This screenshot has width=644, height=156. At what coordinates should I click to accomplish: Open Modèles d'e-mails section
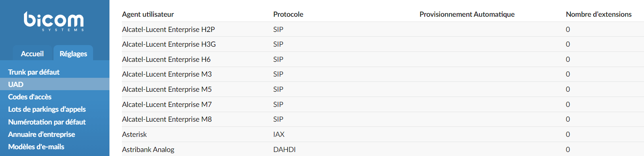coord(36,146)
